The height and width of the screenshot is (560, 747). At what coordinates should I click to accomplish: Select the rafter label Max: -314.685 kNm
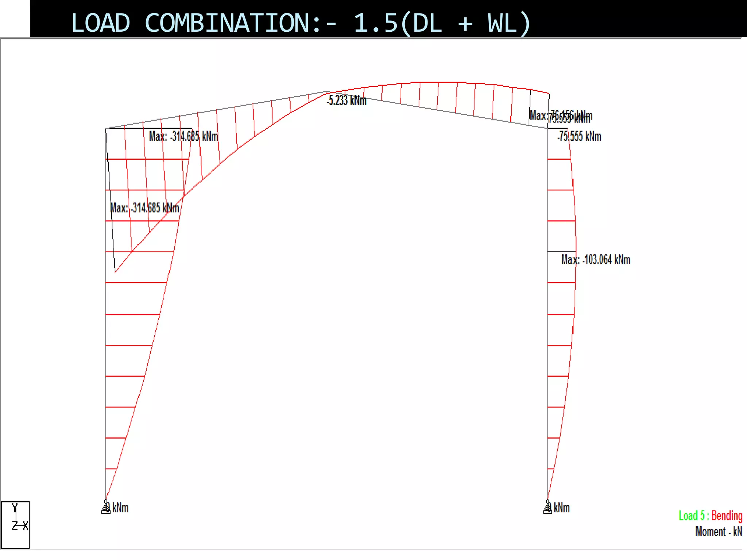click(183, 136)
